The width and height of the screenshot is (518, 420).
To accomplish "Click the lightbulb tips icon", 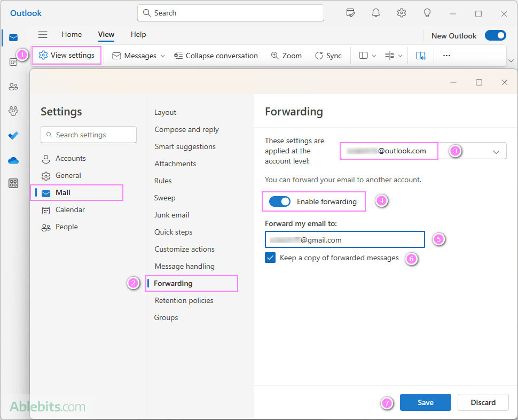I will (427, 13).
